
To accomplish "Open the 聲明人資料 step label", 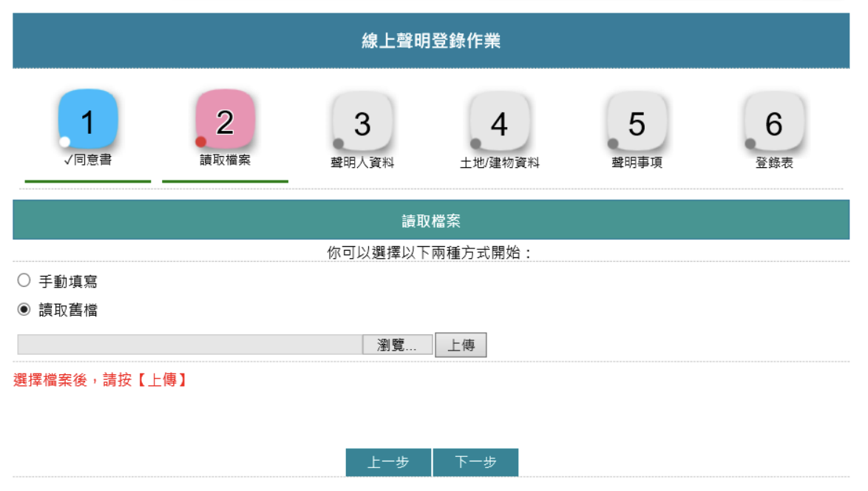I will (362, 163).
